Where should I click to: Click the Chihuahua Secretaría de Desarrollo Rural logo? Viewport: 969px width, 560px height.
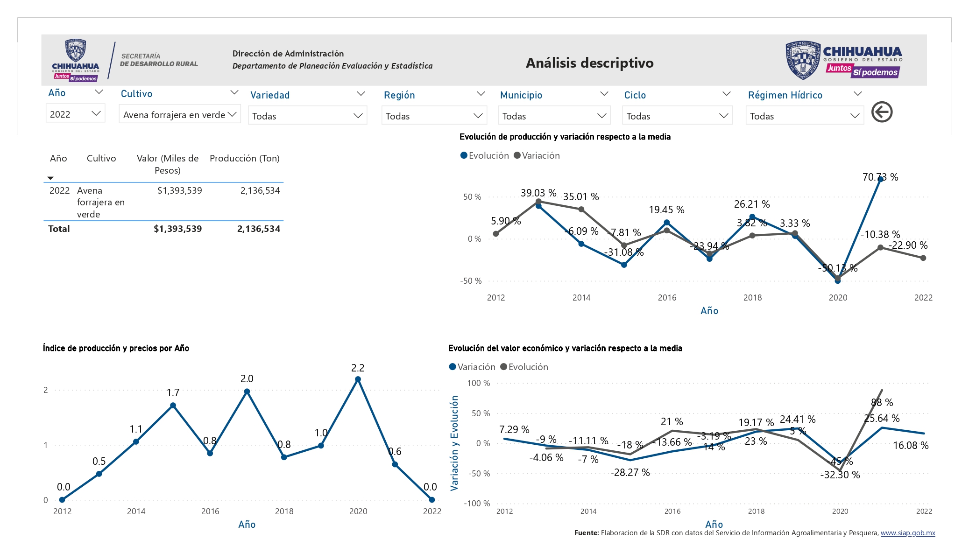click(x=125, y=61)
